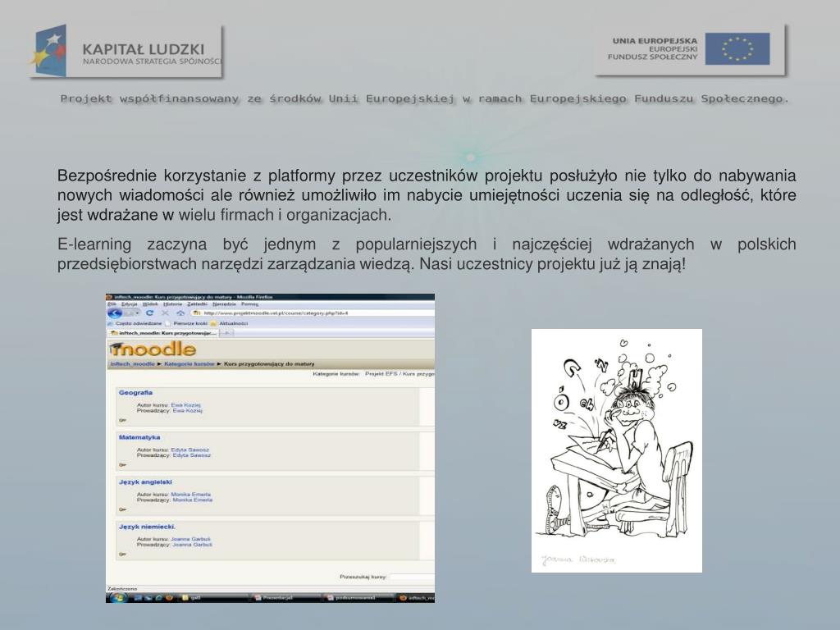Image resolution: width=840 pixels, height=630 pixels.
Task: Click the new tab plus button
Action: pos(226,333)
